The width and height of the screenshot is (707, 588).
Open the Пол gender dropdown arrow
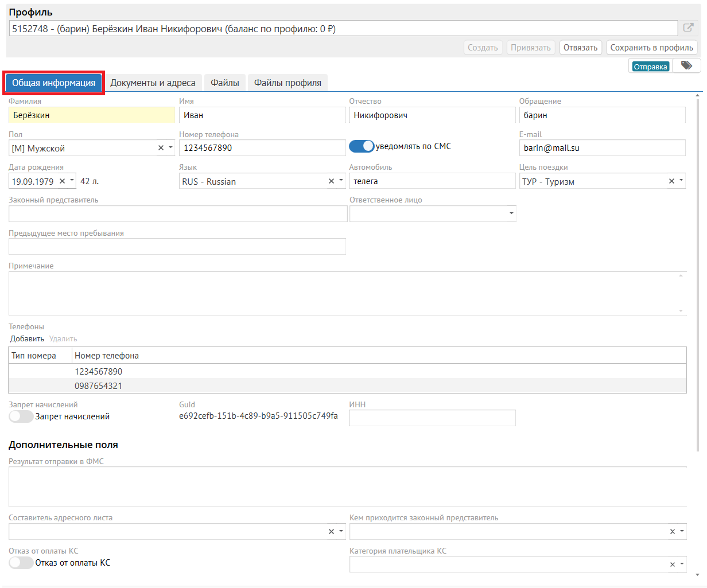click(170, 148)
